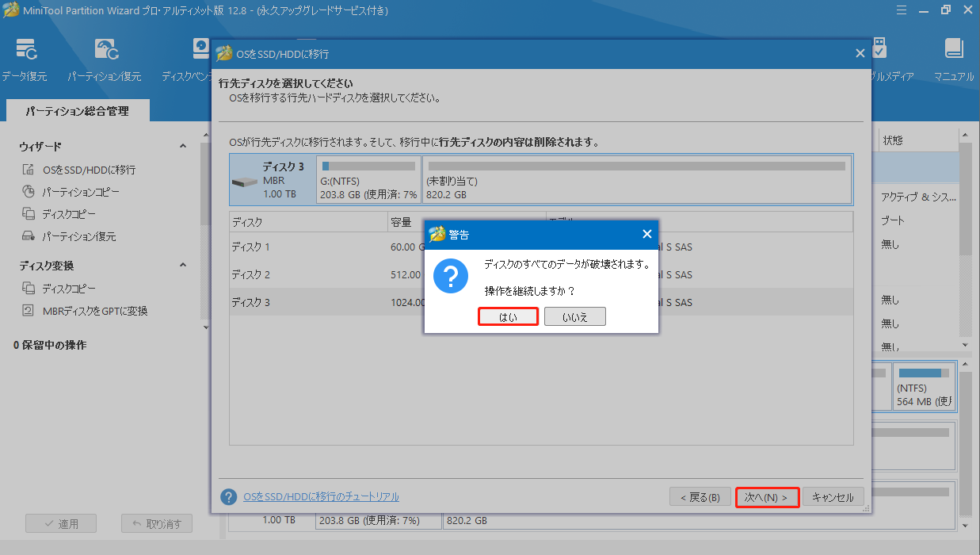Confirm warning by clicking はい
Screen dimensions: 980x555
tap(508, 317)
